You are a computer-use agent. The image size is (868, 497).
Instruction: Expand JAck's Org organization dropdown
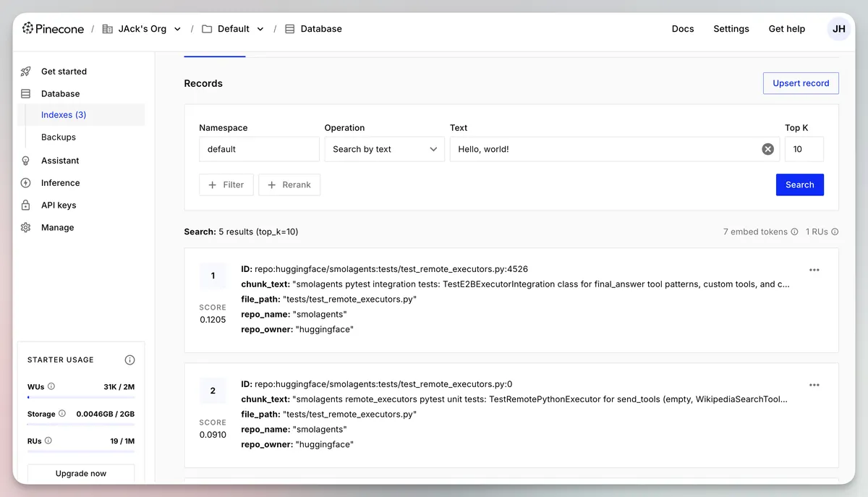click(177, 29)
